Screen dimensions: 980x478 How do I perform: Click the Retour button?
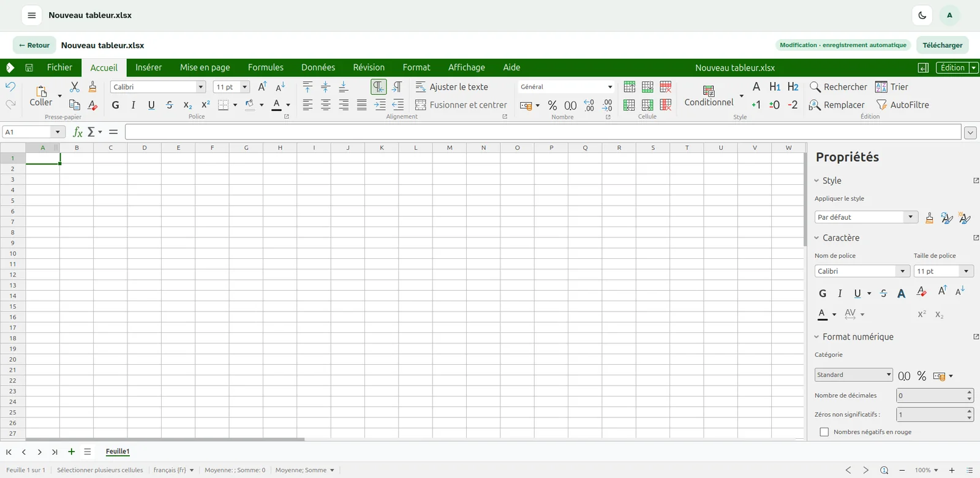pyautogui.click(x=34, y=45)
